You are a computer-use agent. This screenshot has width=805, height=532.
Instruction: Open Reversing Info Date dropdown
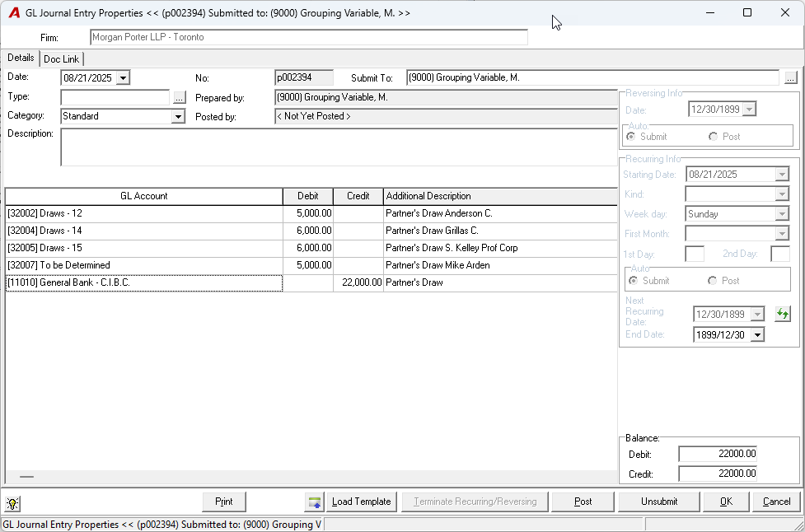pyautogui.click(x=750, y=110)
